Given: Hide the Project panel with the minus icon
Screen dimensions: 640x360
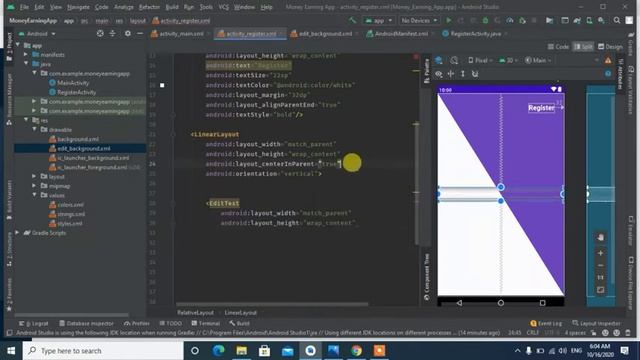Looking at the screenshot, I should coord(140,33).
